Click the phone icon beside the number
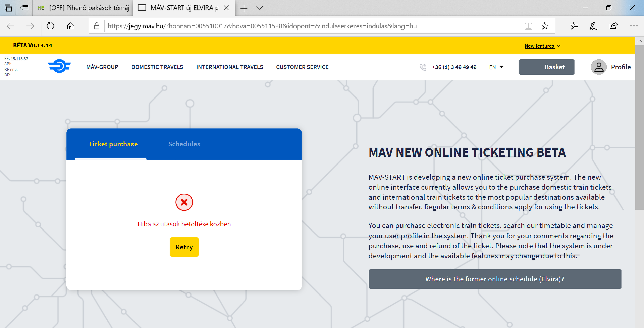This screenshot has width=644, height=328. [423, 67]
